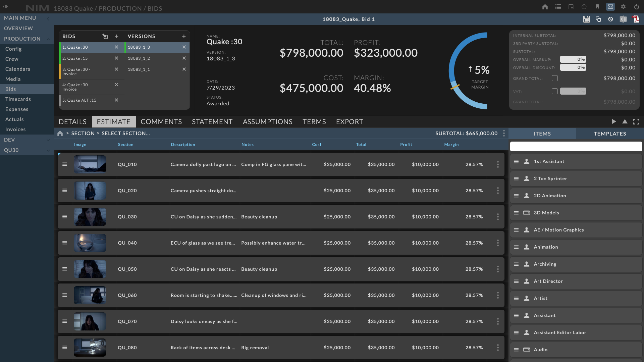Collapse the PRODUCTION section in sidebar
644x362 pixels.
(48, 39)
